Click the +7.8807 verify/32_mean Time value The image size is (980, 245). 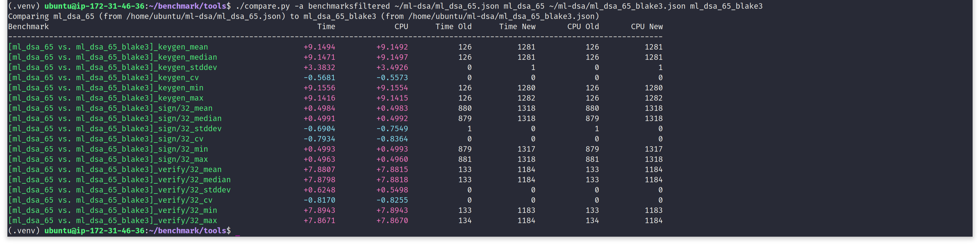[x=319, y=169]
